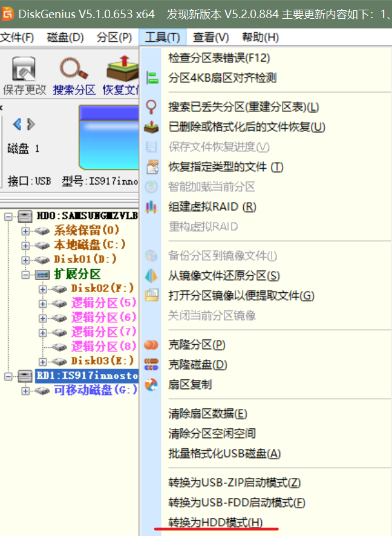Image resolution: width=392 pixels, height=536 pixels.
Task: Expand the Disk01(D:) partition node
Action: (x=25, y=260)
